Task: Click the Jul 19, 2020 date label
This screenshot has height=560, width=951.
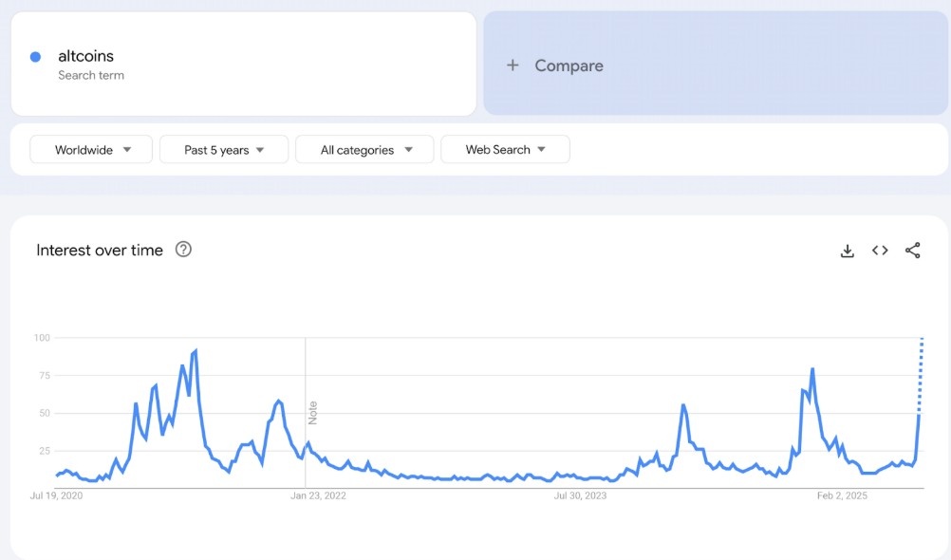Action: (x=56, y=495)
